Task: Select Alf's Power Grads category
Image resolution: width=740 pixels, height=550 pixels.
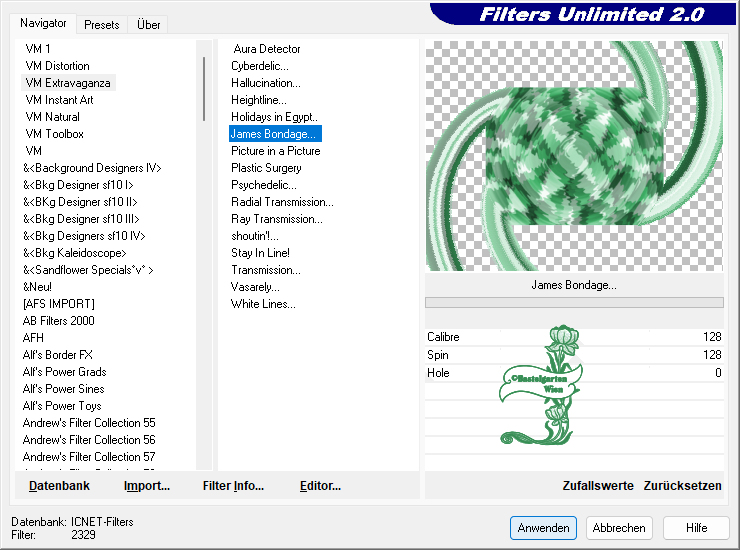Action: (64, 372)
